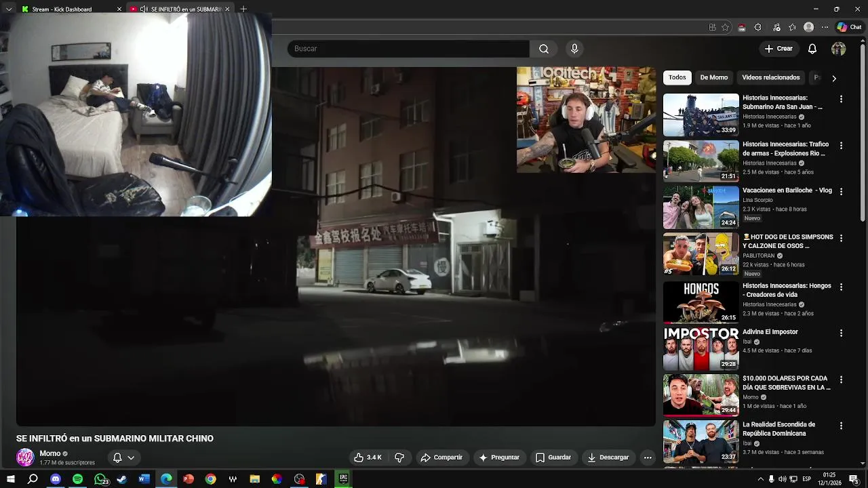The height and width of the screenshot is (488, 868).
Task: Click the Crear button
Action: pos(778,49)
